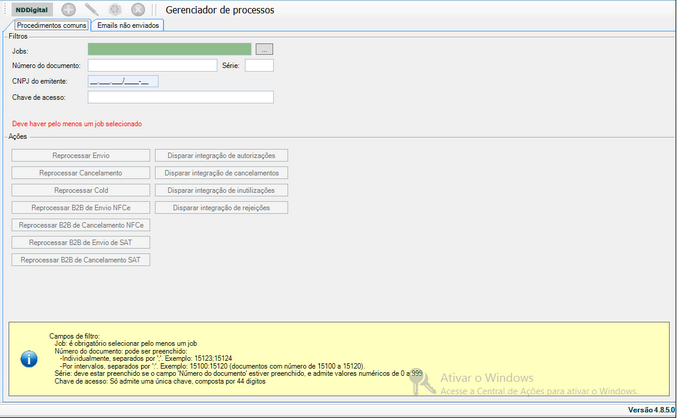Click the CNPJ do emitente field
The width and height of the screenshot is (677, 418).
[x=123, y=81]
